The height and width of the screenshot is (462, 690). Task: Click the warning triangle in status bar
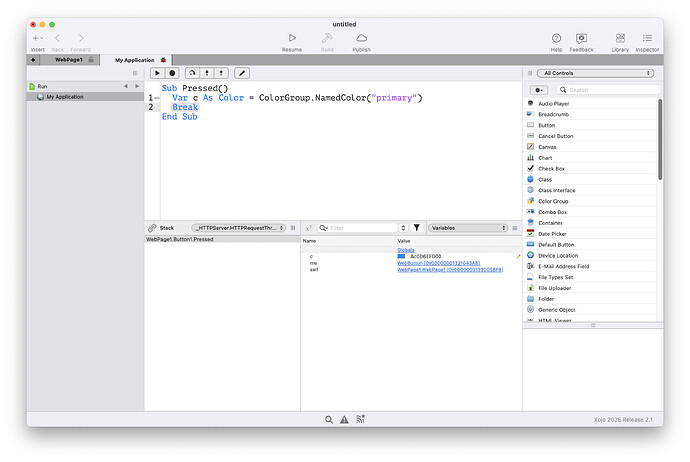click(x=344, y=420)
